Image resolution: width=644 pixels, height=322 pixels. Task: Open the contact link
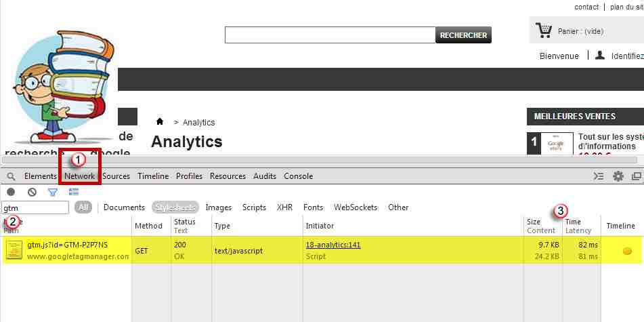[586, 7]
